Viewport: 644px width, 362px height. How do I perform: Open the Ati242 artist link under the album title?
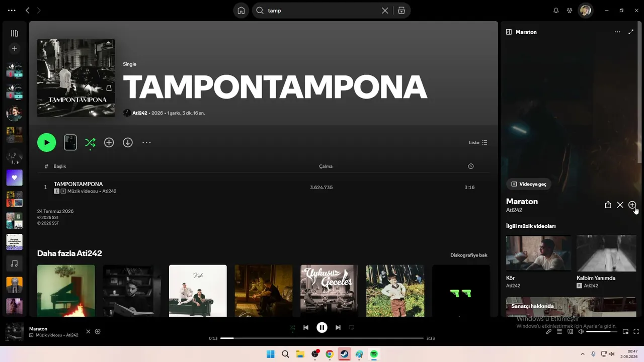(140, 113)
